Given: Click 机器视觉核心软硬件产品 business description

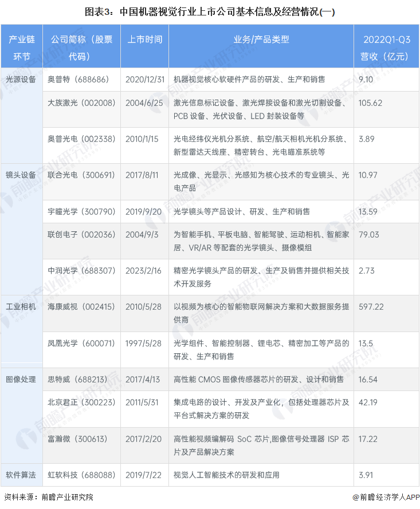Looking at the screenshot, I should coord(249,80).
